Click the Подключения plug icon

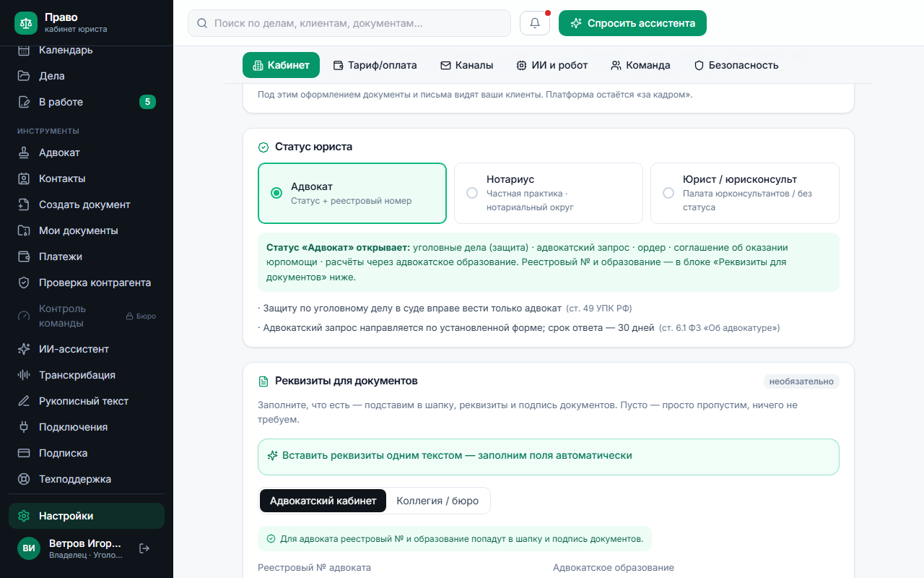[x=24, y=427]
